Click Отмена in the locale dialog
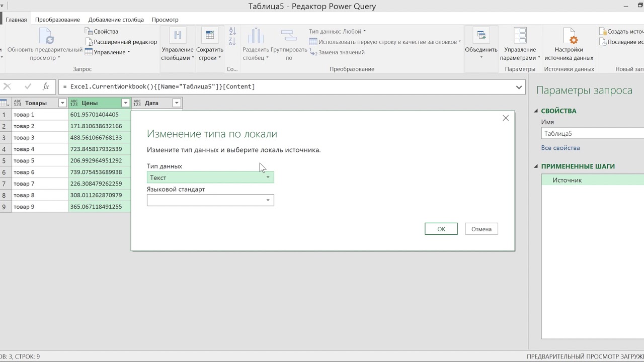644x362 pixels. pos(481,229)
